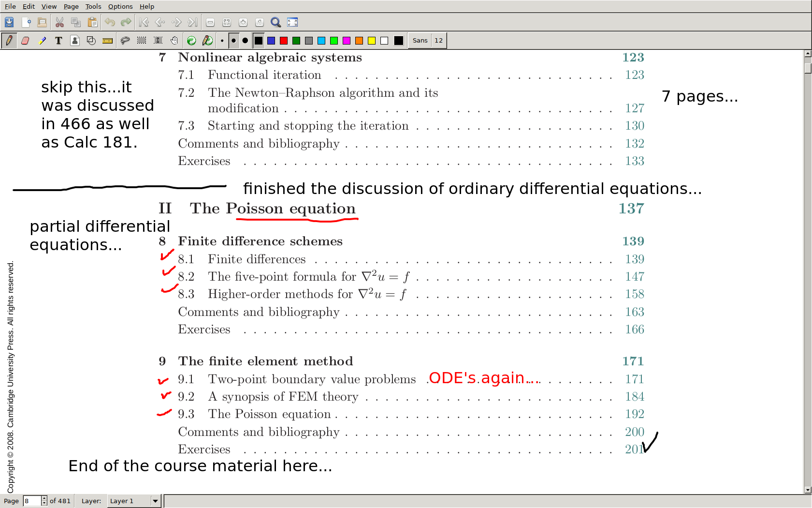Select the Hand tool

(174, 41)
